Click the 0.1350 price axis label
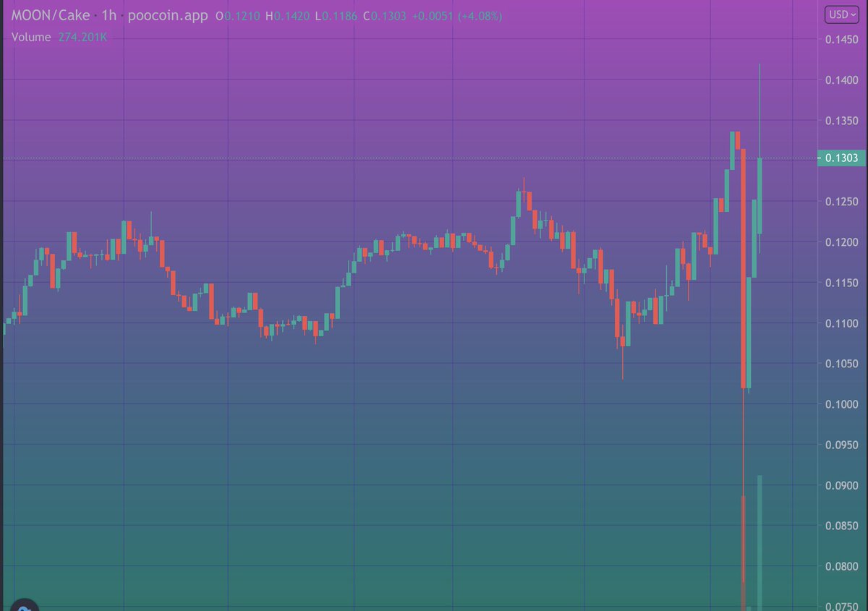 pyautogui.click(x=841, y=121)
